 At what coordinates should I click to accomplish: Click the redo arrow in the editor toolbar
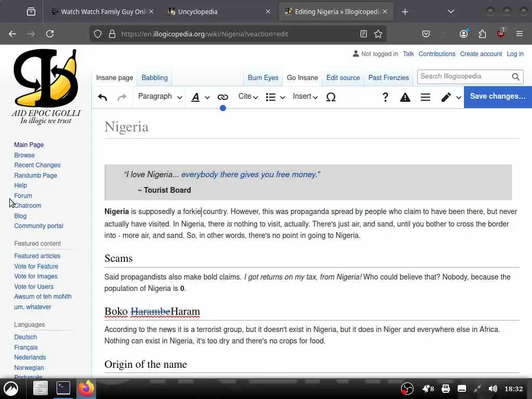pyautogui.click(x=122, y=97)
